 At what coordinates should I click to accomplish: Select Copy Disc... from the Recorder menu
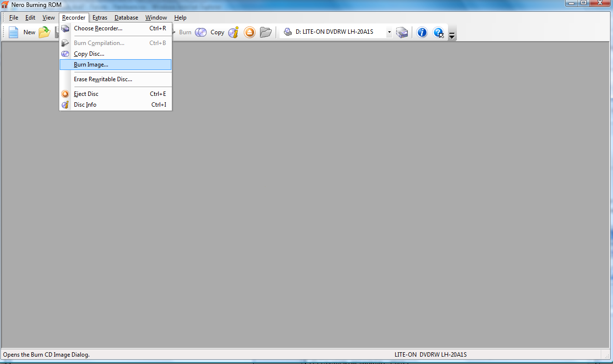coord(116,54)
